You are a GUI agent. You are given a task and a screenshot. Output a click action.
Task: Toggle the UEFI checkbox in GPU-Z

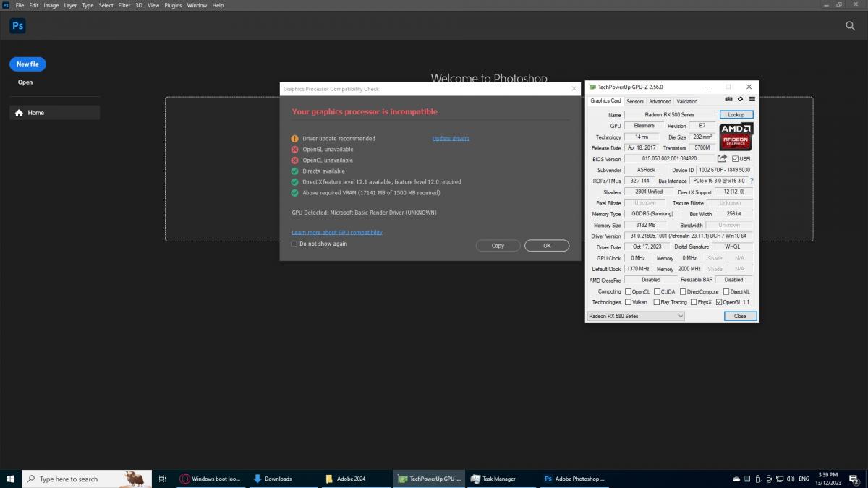pos(736,158)
